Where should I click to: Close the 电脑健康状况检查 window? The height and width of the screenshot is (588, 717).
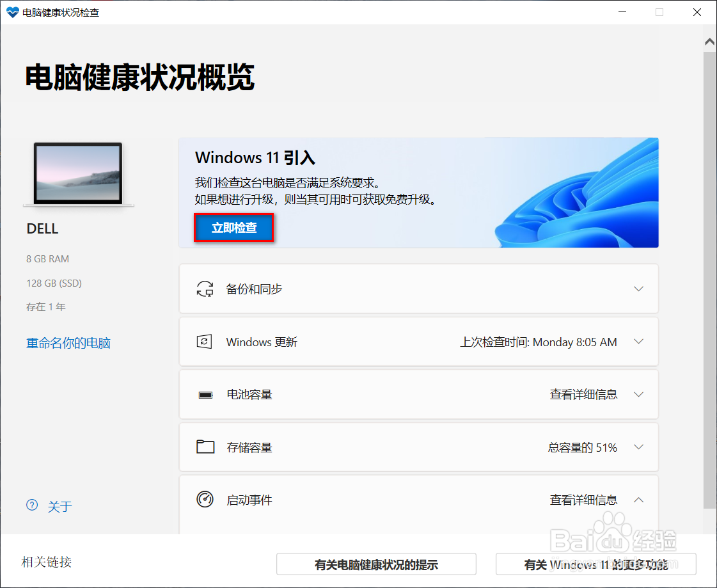tap(697, 12)
